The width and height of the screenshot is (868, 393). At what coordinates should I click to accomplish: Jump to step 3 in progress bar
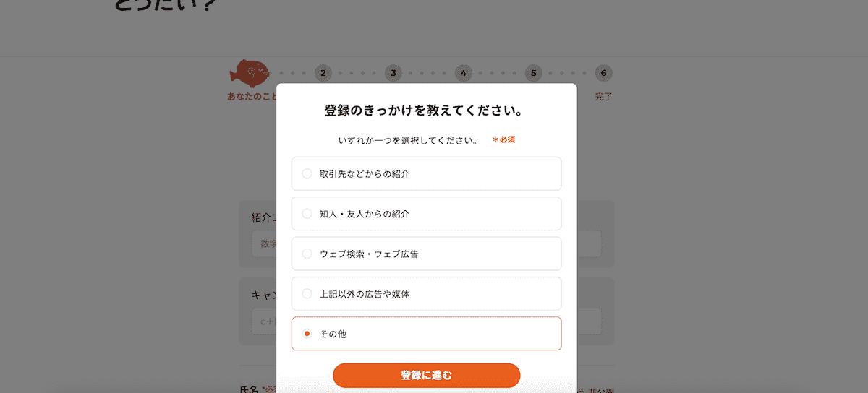pos(393,72)
